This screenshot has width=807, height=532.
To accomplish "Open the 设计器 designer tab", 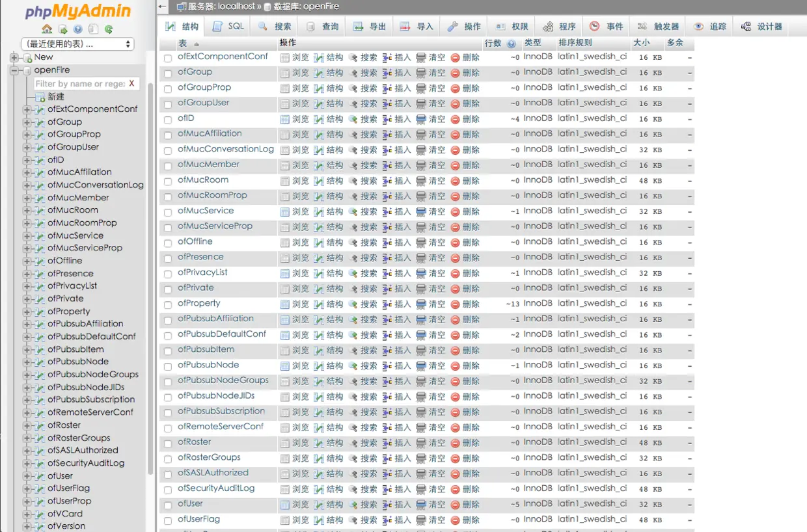I will click(x=761, y=27).
